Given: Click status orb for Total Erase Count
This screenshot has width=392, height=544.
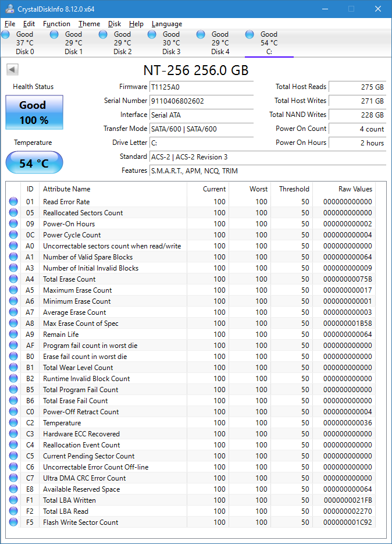Looking at the screenshot, I should tap(13, 279).
